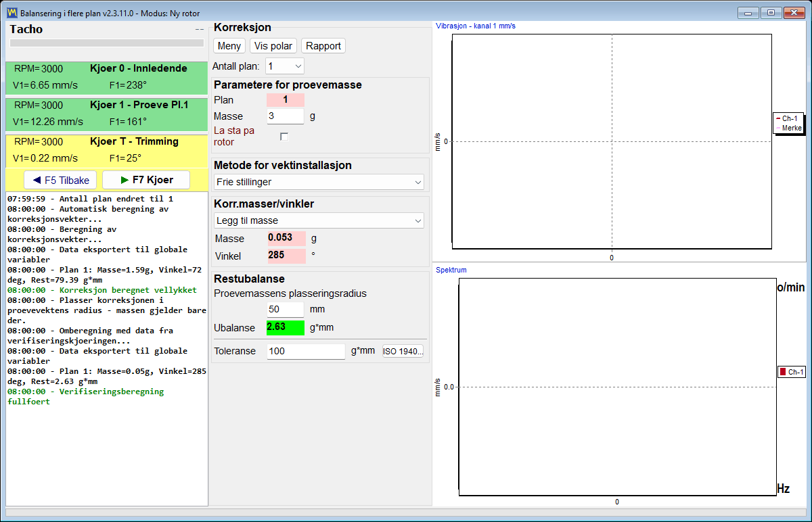The height and width of the screenshot is (522, 812).
Task: Click the 'Vibrasjon - kanal 1 mm/s' chart title
Action: 476,26
